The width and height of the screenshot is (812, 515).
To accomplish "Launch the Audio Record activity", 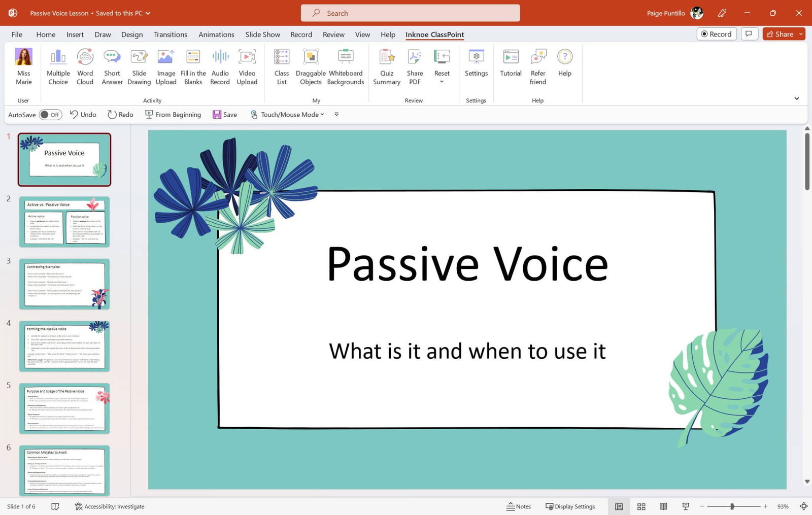I will [220, 66].
